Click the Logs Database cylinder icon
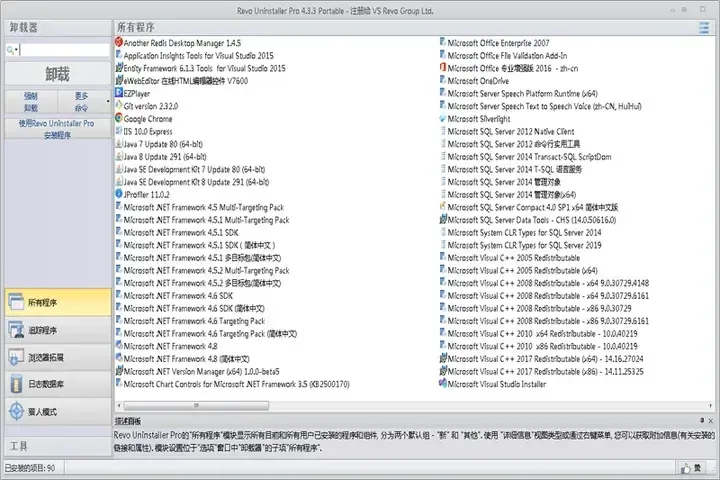The height and width of the screenshot is (480, 720). pos(16,384)
